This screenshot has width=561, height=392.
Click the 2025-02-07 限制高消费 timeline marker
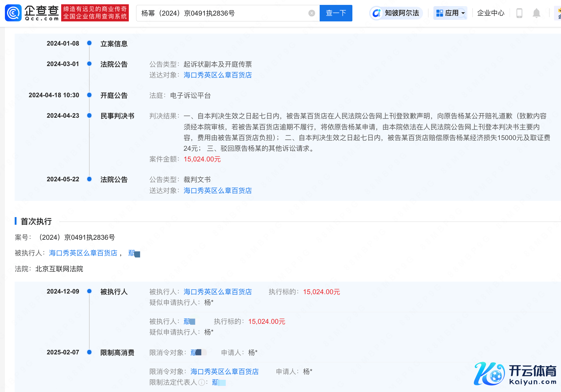(89, 352)
